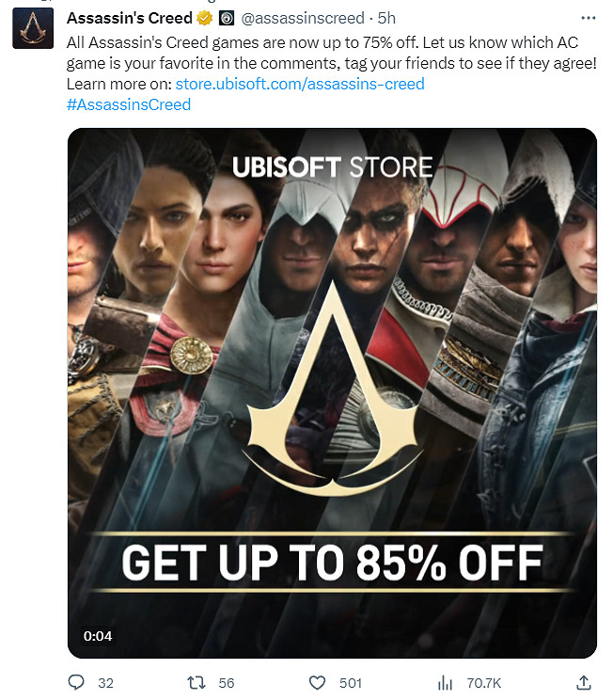Click the Ubisoft affiliate badge icon
This screenshot has width=613, height=700.
tap(227, 18)
